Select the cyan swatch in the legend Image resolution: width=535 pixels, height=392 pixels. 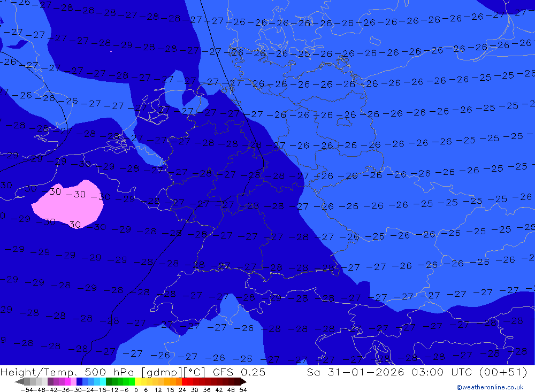pos(103,381)
